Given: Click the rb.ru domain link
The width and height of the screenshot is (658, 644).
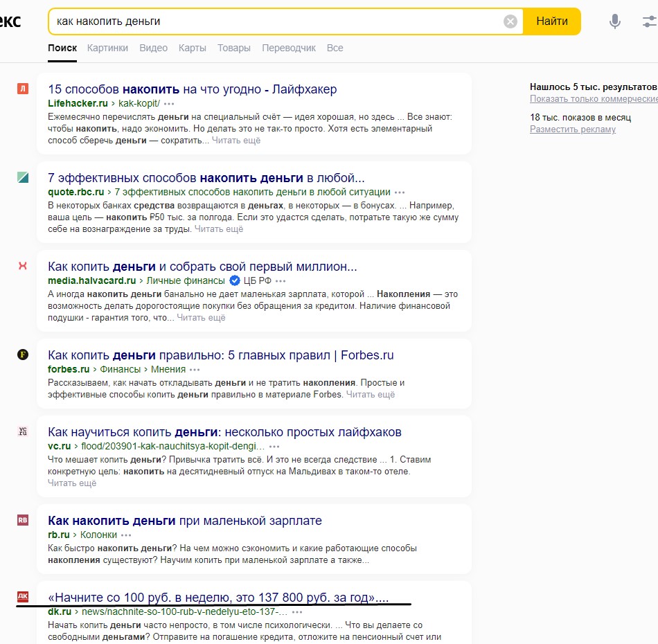Looking at the screenshot, I should click(59, 535).
